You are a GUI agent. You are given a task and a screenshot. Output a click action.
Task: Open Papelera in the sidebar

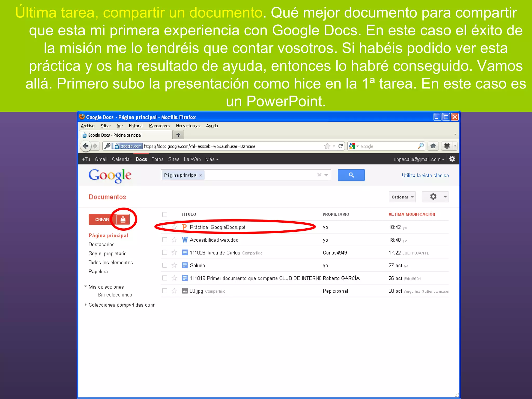98,271
